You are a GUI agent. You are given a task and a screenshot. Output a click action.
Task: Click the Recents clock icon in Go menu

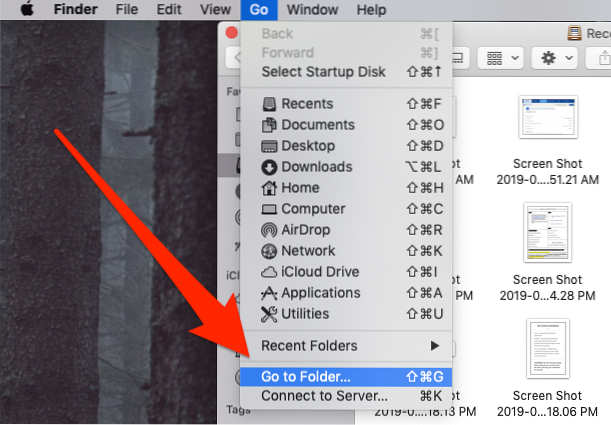pyautogui.click(x=268, y=104)
